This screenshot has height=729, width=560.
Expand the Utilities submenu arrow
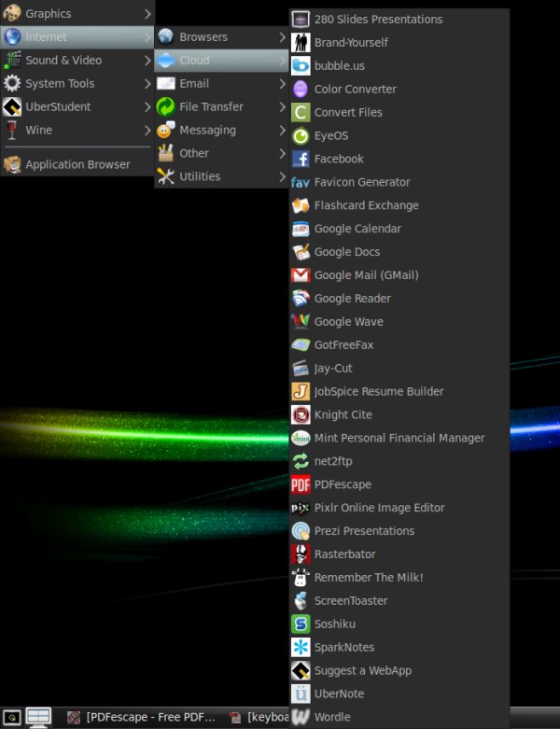click(282, 176)
